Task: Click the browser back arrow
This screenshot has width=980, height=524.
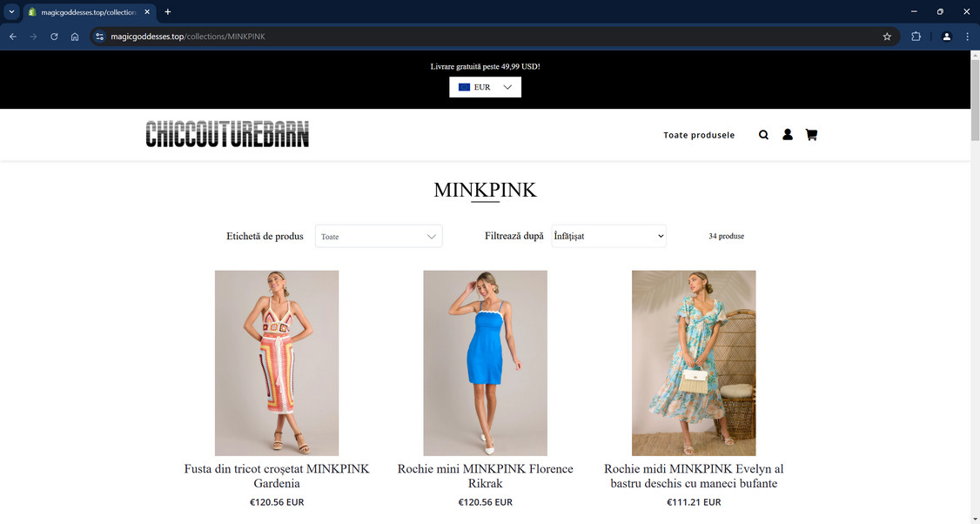Action: pyautogui.click(x=13, y=37)
